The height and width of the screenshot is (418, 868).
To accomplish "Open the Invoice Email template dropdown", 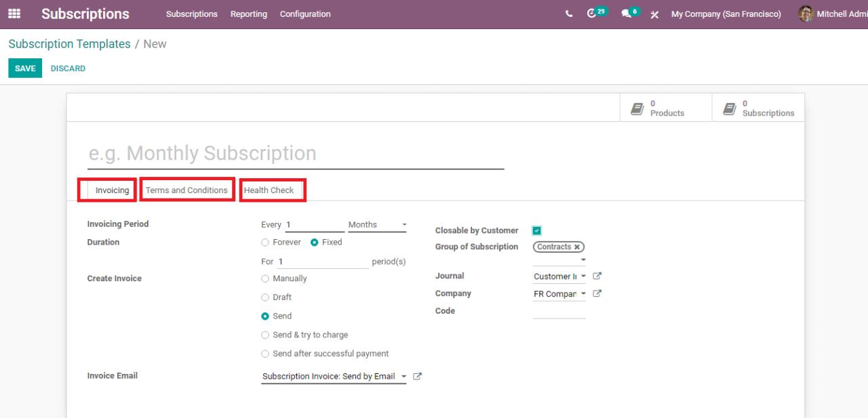I will pyautogui.click(x=334, y=377).
